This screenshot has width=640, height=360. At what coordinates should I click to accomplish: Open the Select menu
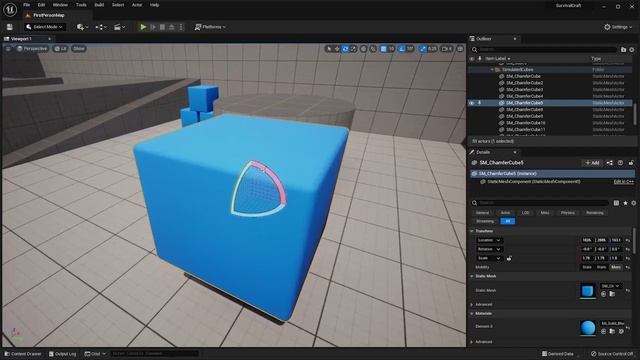(118, 5)
